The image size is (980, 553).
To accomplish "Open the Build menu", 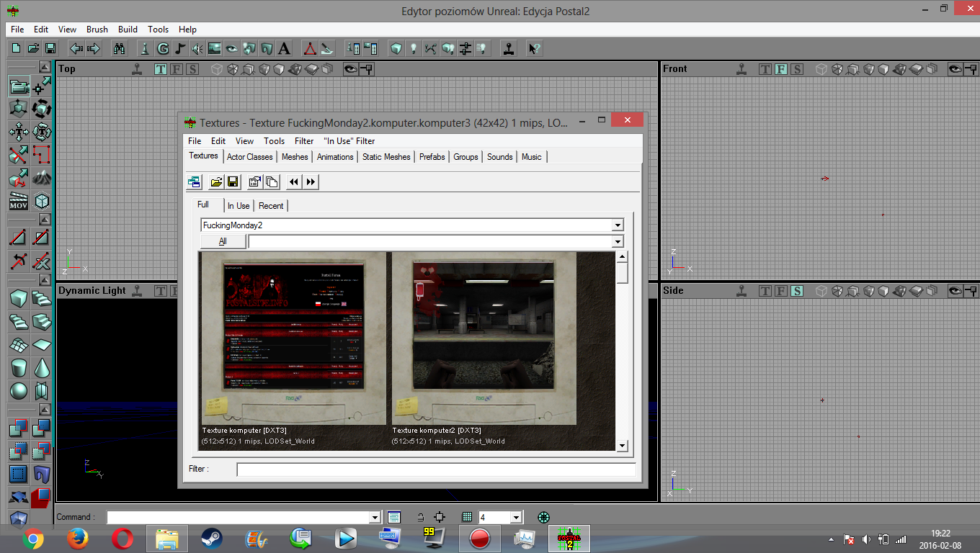I will tap(128, 30).
